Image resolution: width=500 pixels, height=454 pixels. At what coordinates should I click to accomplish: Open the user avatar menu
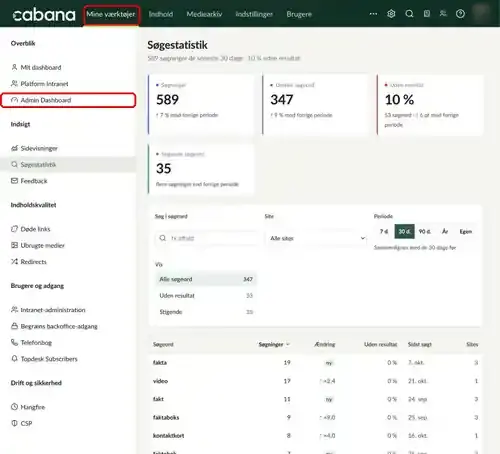(481, 13)
